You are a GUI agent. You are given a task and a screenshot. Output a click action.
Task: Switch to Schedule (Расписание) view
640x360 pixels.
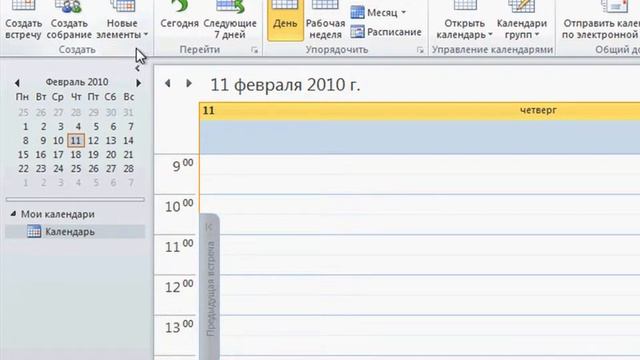coord(386,32)
